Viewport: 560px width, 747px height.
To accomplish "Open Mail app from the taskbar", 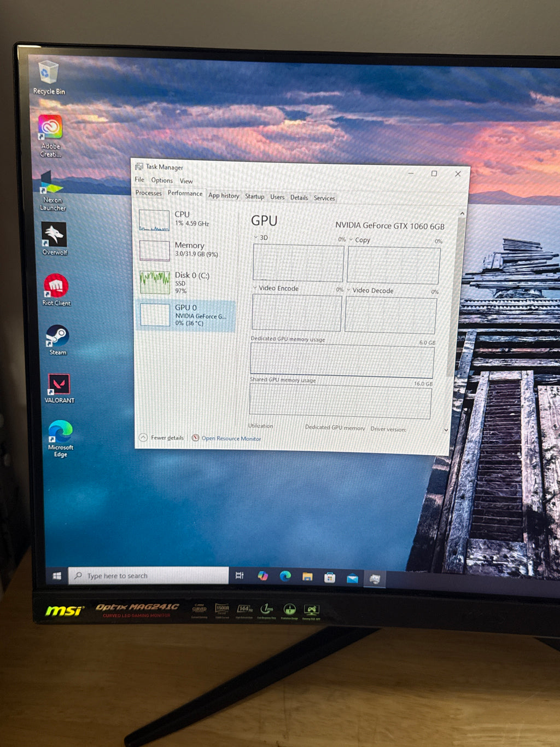I will pos(352,578).
